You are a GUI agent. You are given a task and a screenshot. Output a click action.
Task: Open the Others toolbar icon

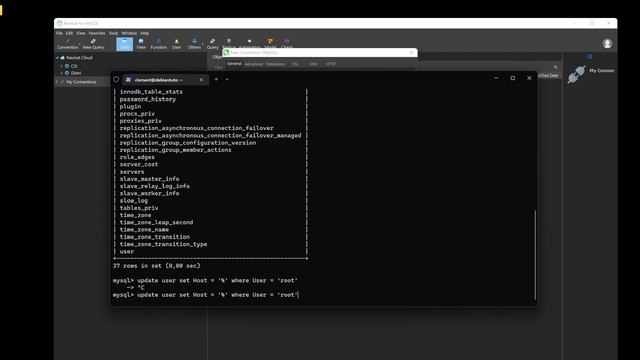click(194, 44)
